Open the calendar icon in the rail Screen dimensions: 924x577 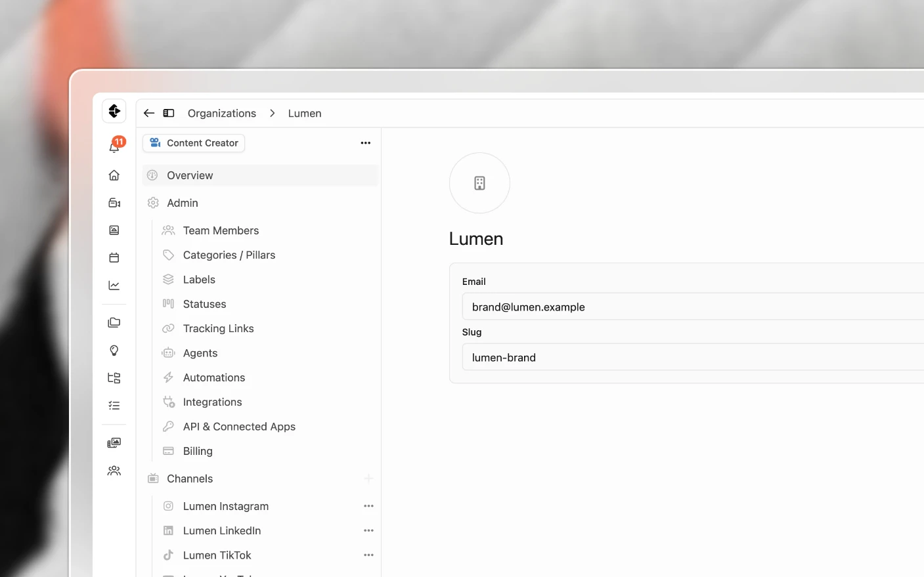(x=114, y=258)
